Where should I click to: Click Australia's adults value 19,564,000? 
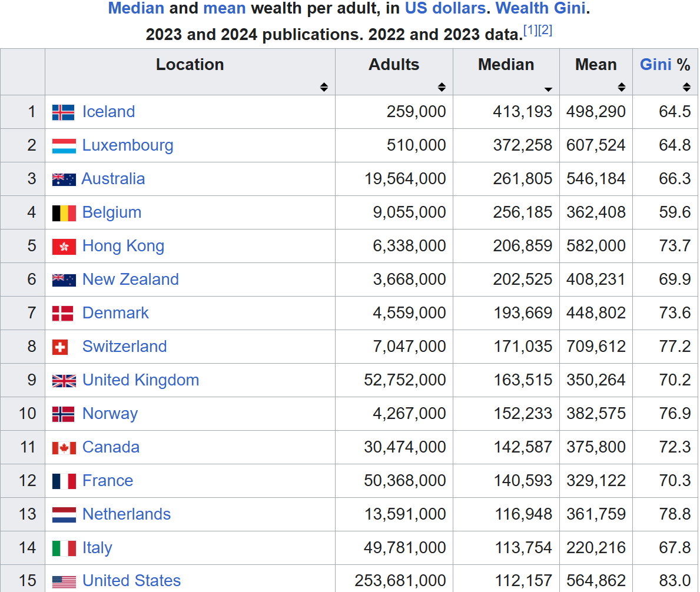405,179
